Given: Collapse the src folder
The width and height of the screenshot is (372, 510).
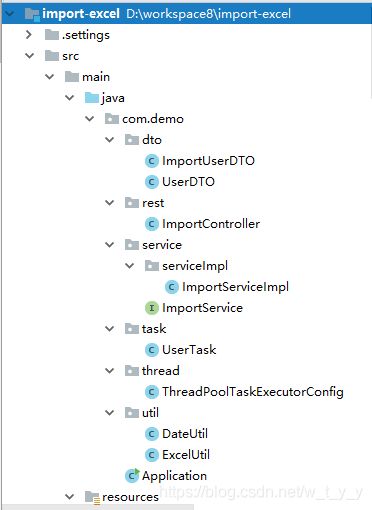Looking at the screenshot, I should coord(30,56).
